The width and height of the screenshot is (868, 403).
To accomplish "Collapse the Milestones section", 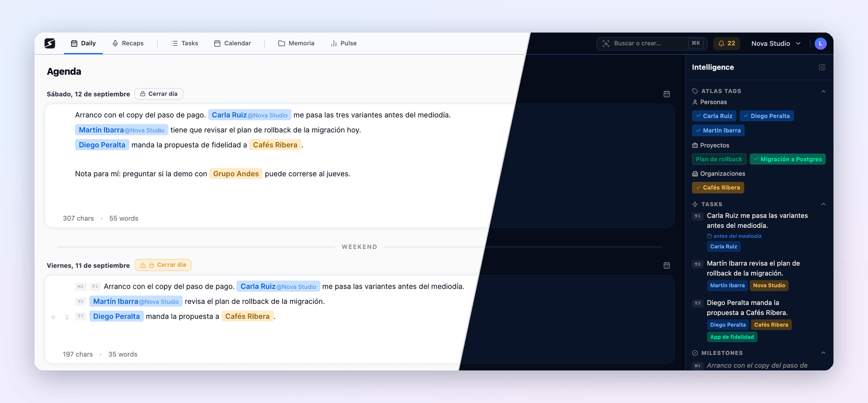I will click(823, 353).
